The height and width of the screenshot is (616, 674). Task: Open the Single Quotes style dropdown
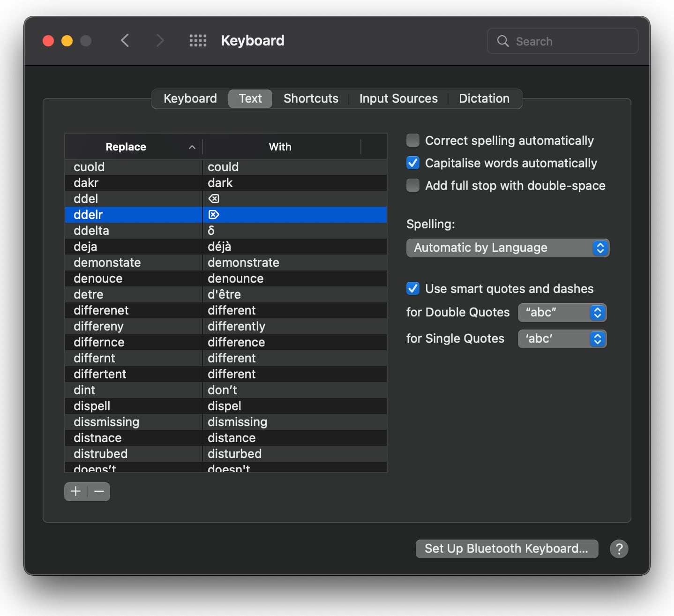coord(562,339)
